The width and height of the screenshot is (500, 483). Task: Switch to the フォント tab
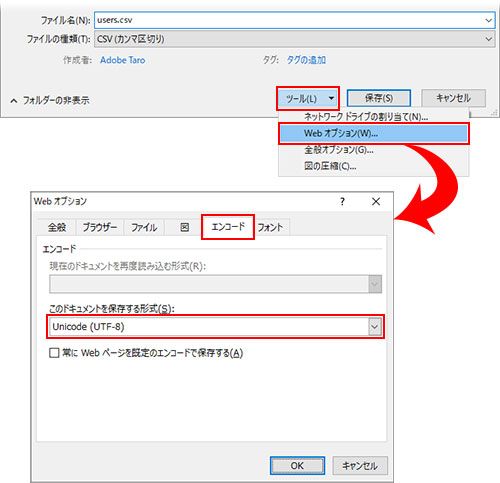pos(270,227)
